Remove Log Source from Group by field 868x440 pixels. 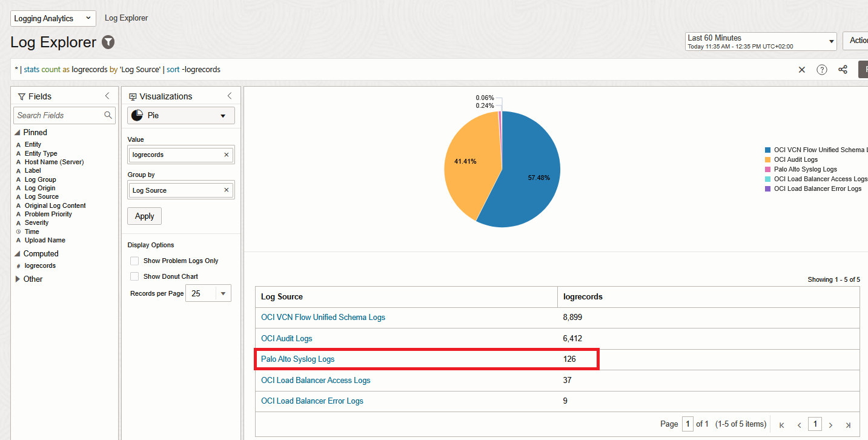click(x=227, y=190)
